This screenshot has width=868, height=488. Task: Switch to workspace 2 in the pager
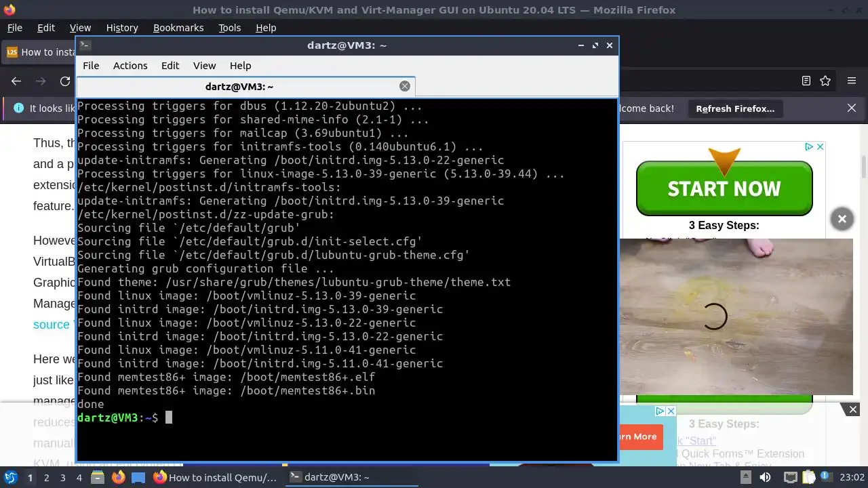(x=46, y=477)
